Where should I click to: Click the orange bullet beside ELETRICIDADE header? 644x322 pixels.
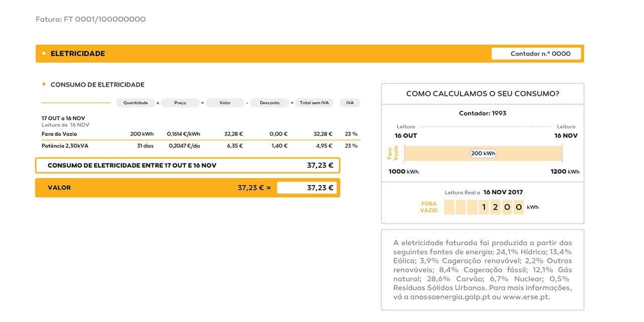click(44, 53)
